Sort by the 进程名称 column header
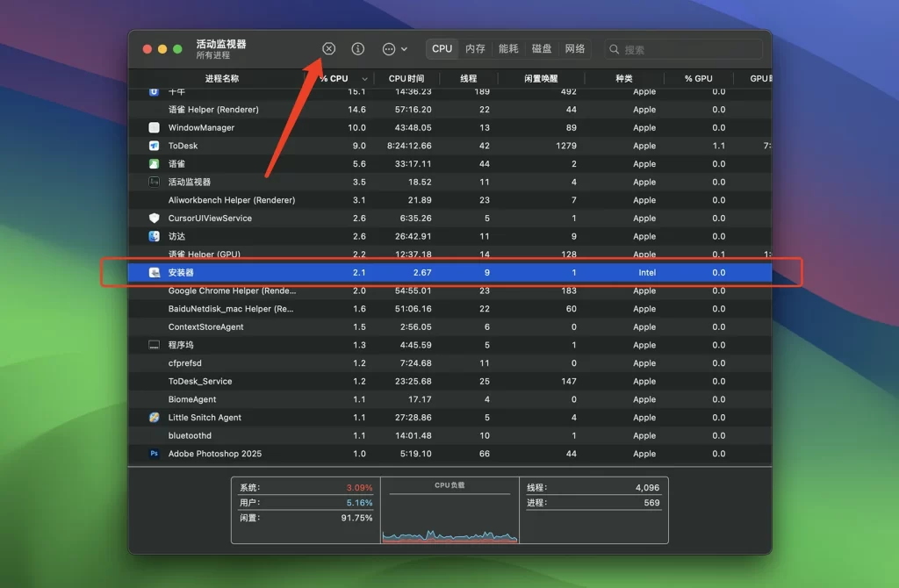This screenshot has width=899, height=588. 221,78
